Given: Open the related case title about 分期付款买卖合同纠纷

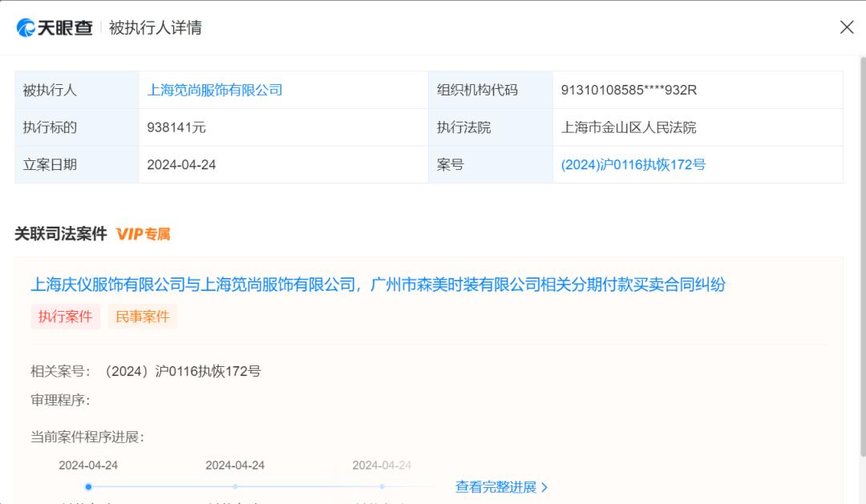Looking at the screenshot, I should click(378, 284).
